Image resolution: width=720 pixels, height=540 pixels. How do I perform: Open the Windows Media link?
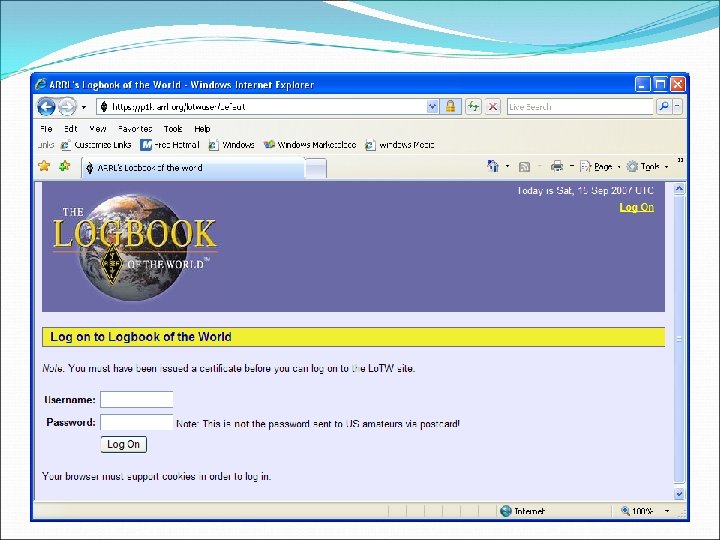[399, 145]
